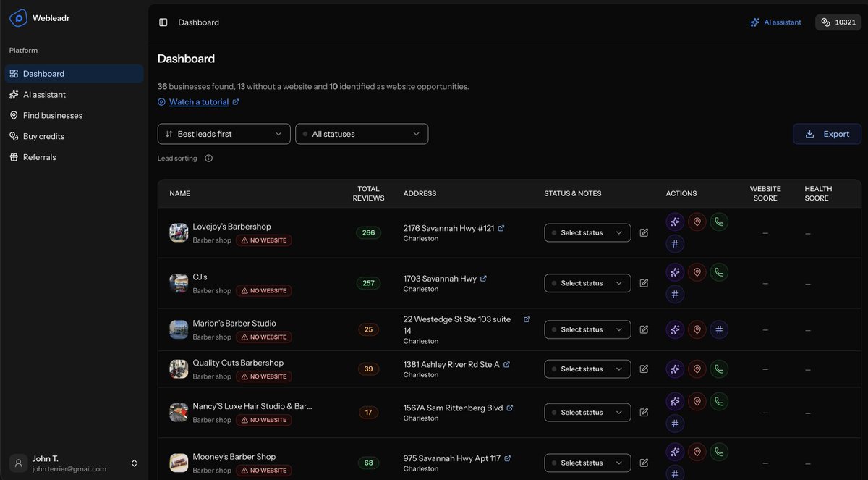Click the hashtag action for CJ's
The height and width of the screenshot is (480, 868).
pyautogui.click(x=675, y=295)
